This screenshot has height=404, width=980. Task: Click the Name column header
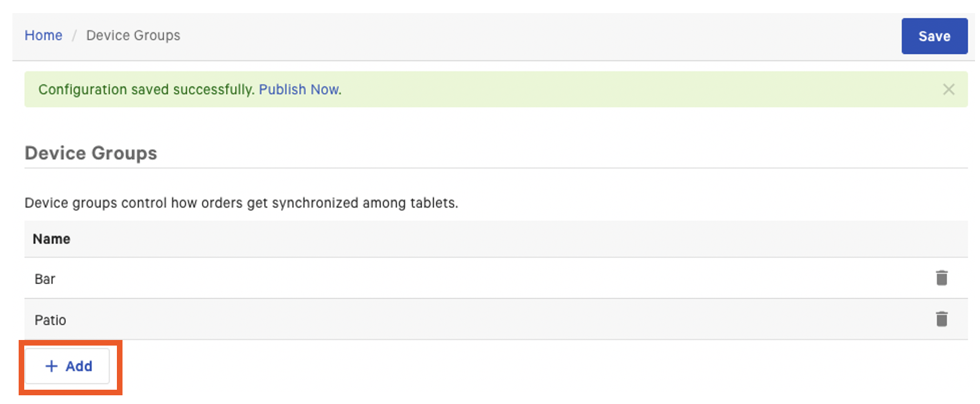tap(51, 239)
